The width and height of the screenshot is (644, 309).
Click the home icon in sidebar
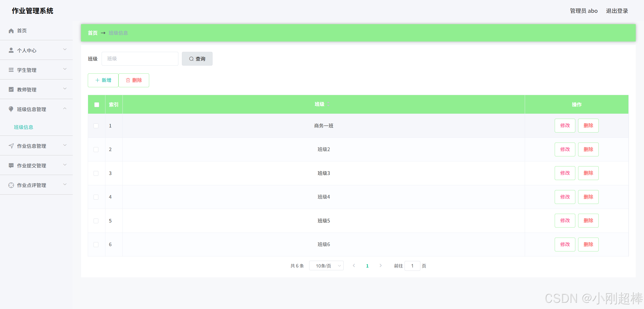[x=11, y=31]
